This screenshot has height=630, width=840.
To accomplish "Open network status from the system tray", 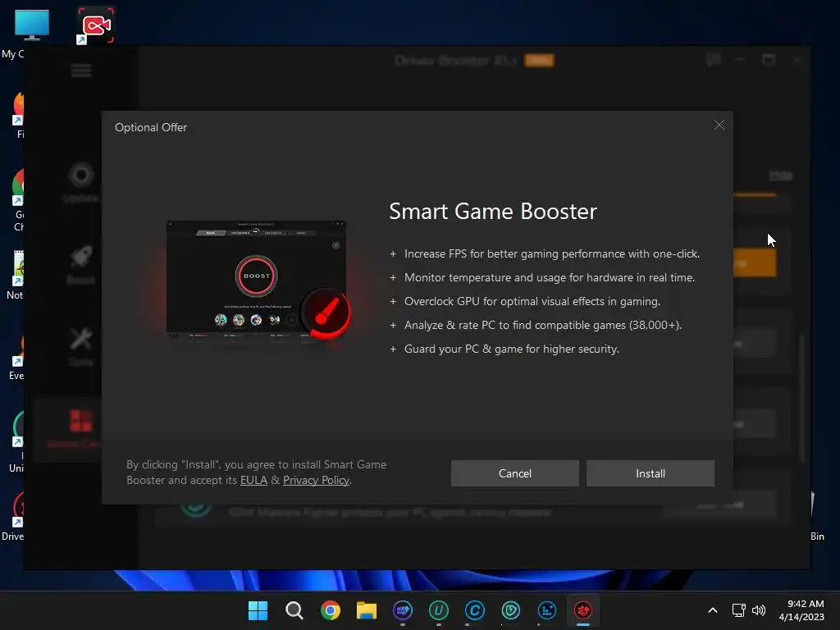I will tap(739, 610).
